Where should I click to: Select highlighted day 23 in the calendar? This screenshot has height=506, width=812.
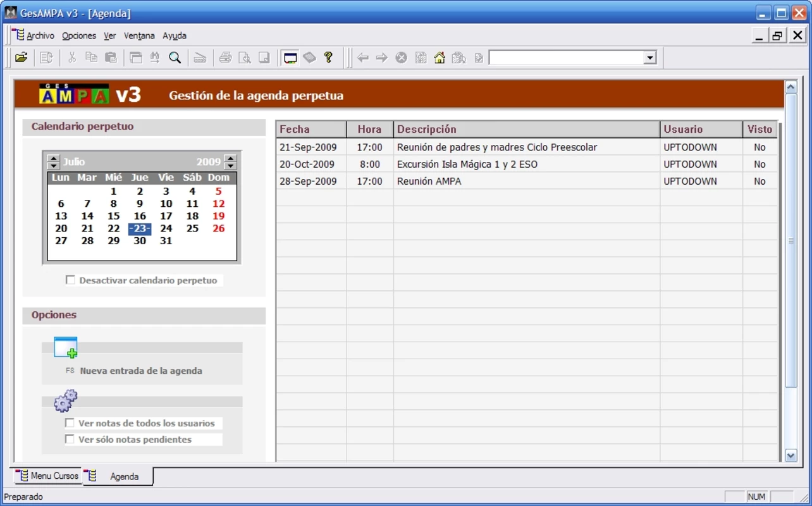(140, 228)
